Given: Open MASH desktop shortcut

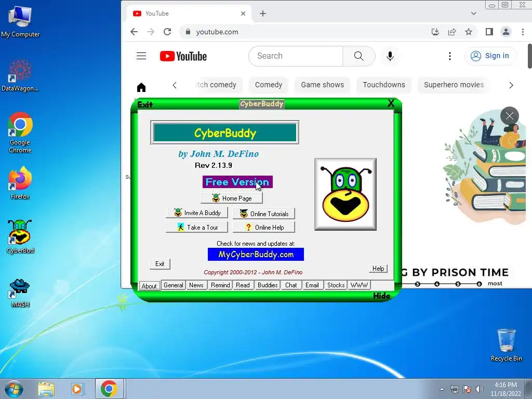Looking at the screenshot, I should pyautogui.click(x=20, y=292).
